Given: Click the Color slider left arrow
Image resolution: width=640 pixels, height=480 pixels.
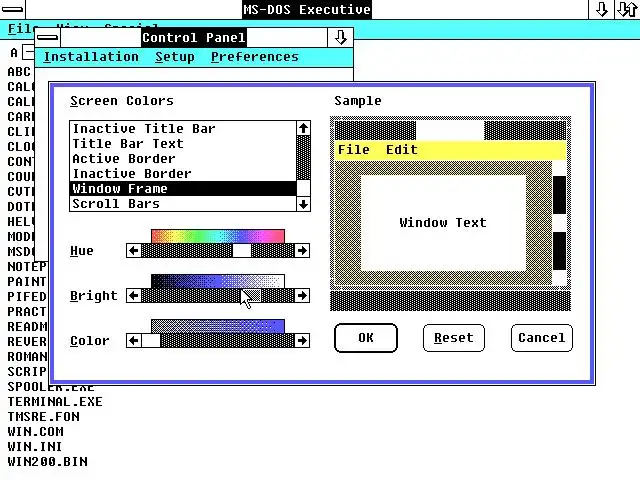Looking at the screenshot, I should 133,340.
